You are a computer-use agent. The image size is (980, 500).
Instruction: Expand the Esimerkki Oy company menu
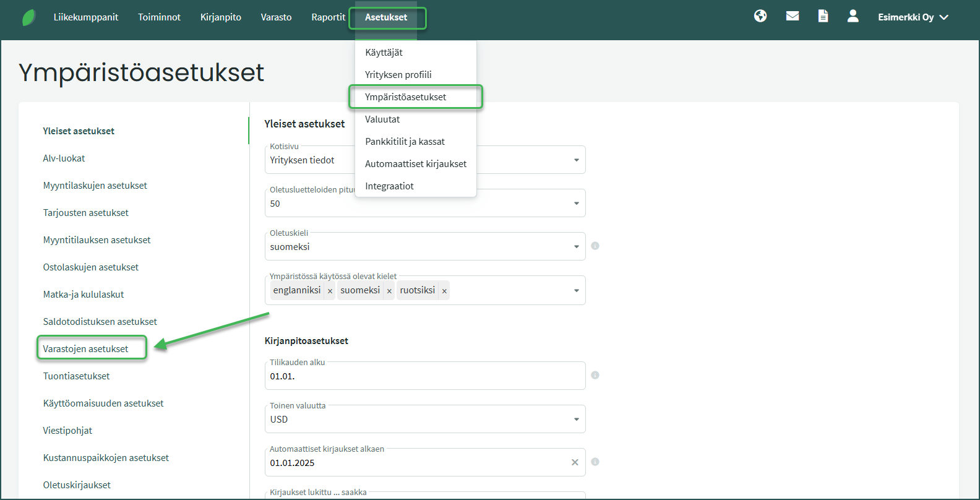point(913,17)
